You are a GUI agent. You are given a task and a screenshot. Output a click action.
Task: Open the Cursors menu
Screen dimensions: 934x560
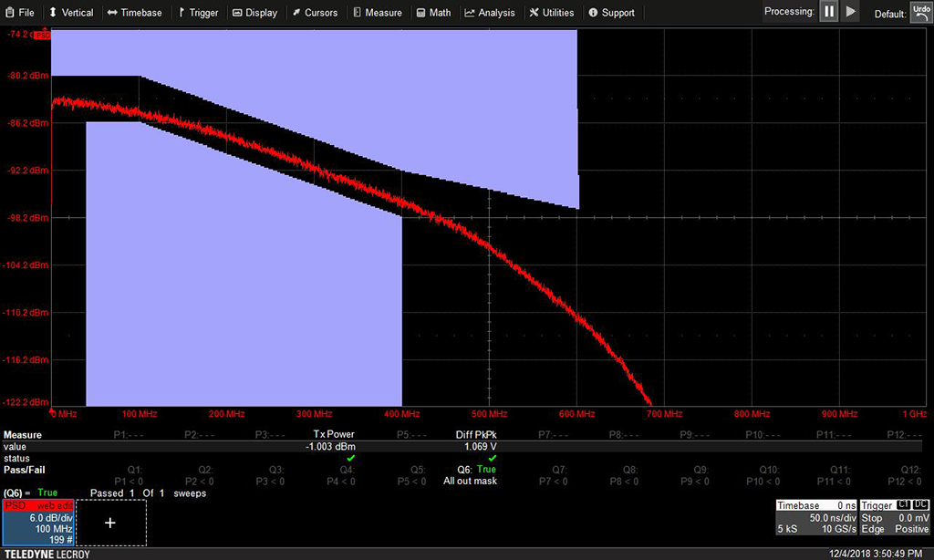coord(315,13)
